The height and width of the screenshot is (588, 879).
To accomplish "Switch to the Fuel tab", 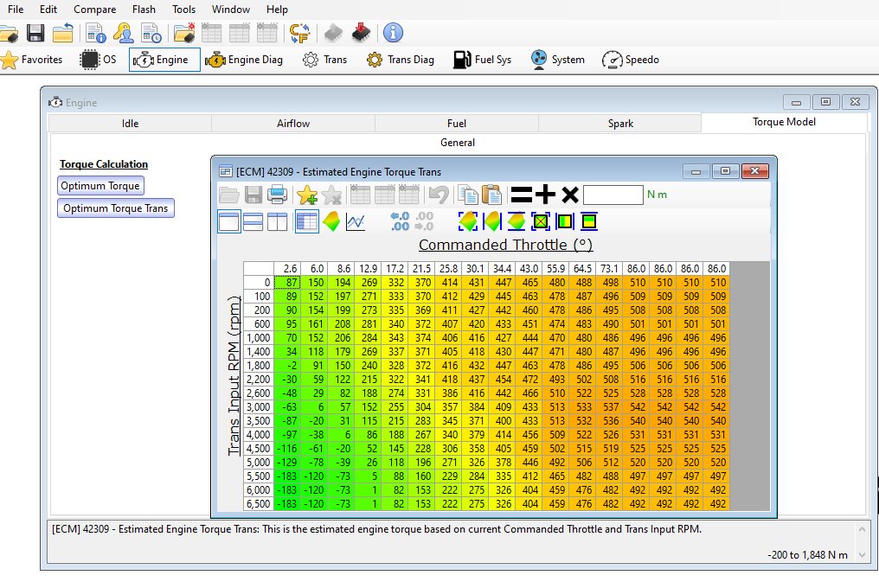I will (x=456, y=124).
